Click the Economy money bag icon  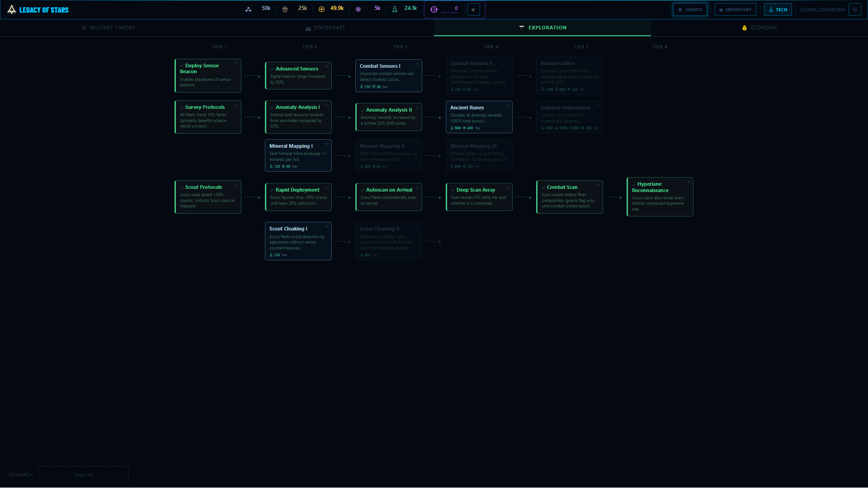pos(745,28)
